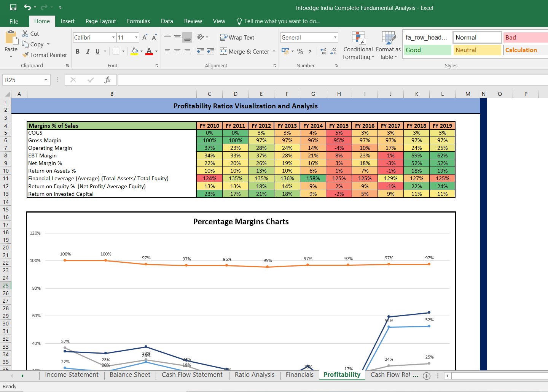Viewport: 548px width, 392px height.
Task: Align cell contents to the left
Action: point(167,51)
